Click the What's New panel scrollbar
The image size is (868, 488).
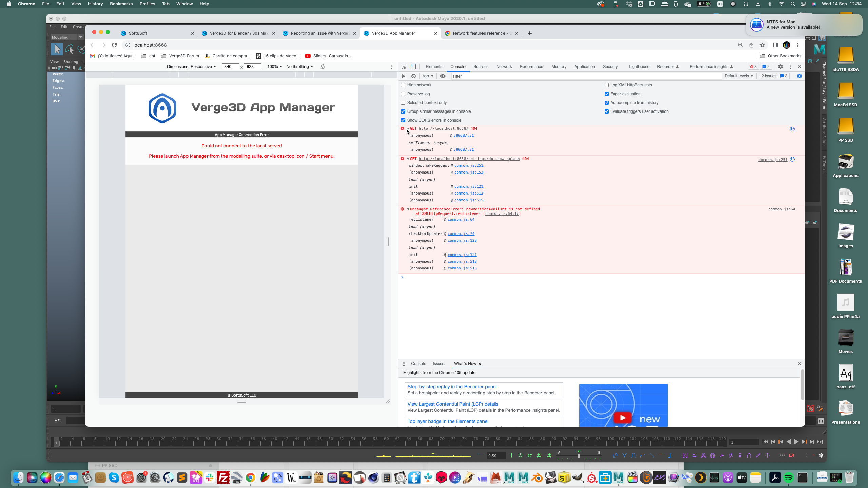point(802,385)
